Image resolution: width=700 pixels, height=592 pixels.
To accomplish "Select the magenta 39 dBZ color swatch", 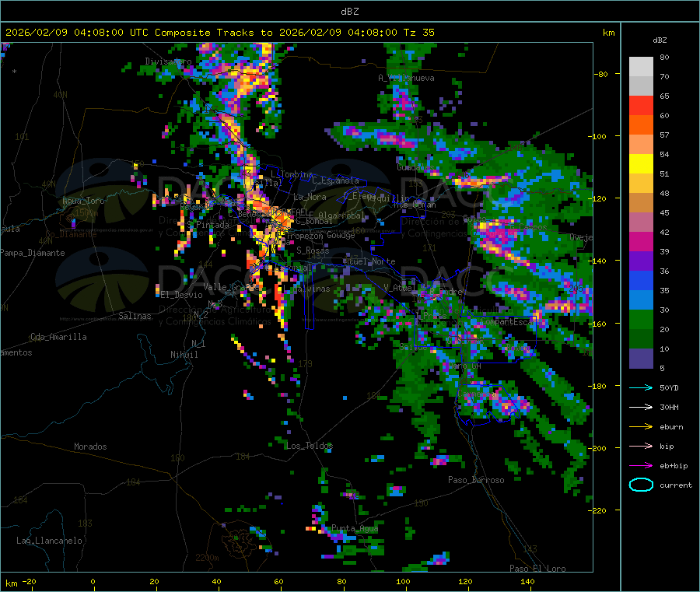I will (641, 242).
